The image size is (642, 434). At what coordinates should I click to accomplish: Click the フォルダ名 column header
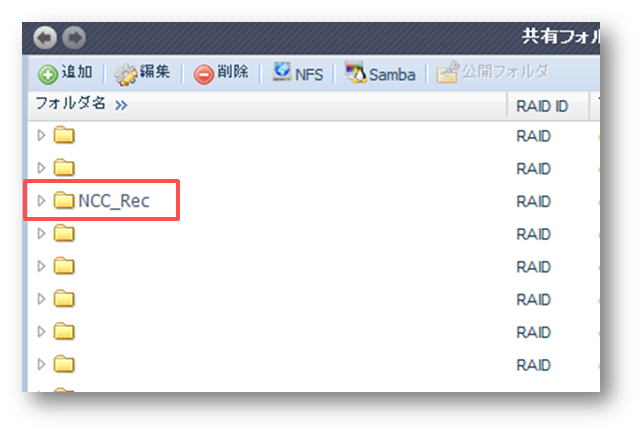pos(70,104)
